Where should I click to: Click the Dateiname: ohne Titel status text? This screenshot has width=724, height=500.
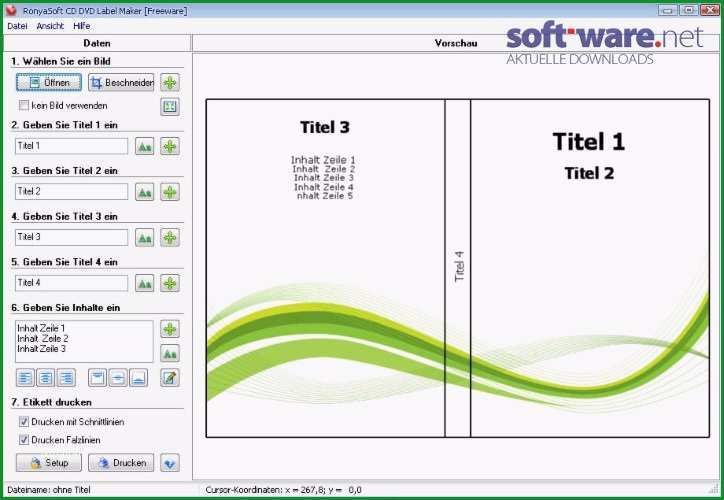(49, 490)
